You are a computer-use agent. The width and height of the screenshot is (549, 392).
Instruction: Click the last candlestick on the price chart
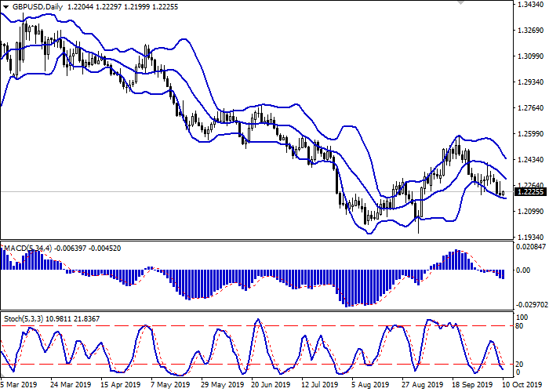click(502, 192)
